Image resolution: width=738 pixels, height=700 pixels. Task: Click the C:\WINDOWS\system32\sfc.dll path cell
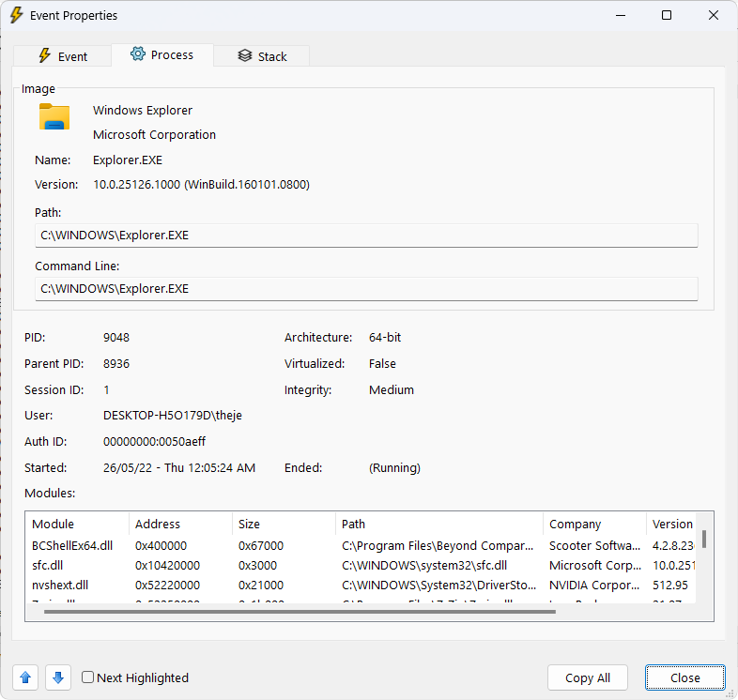424,566
